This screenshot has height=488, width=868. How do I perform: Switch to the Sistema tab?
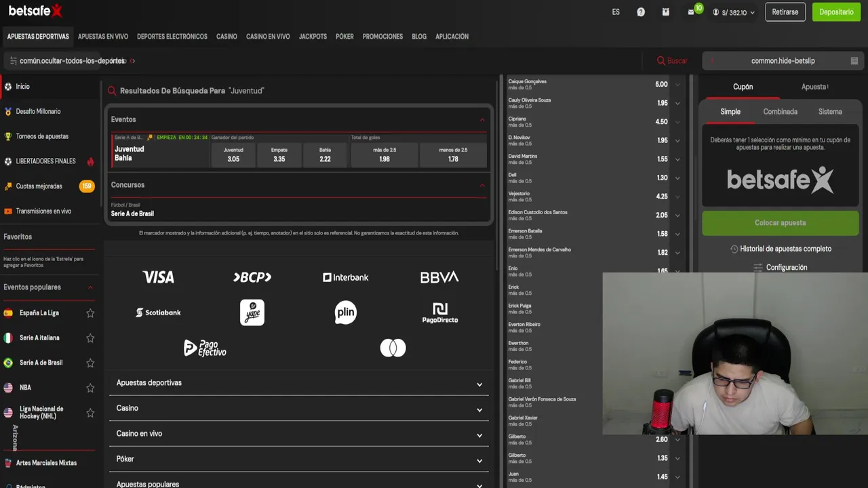(x=830, y=112)
